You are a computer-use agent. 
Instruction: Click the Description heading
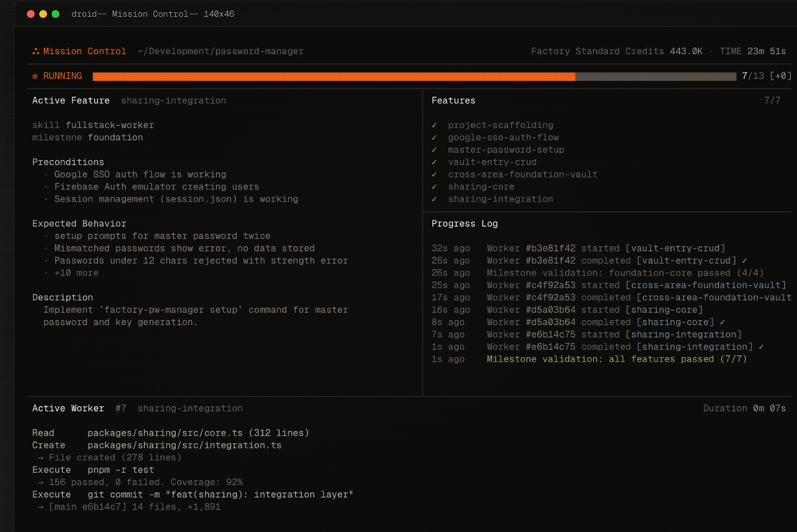click(x=62, y=298)
